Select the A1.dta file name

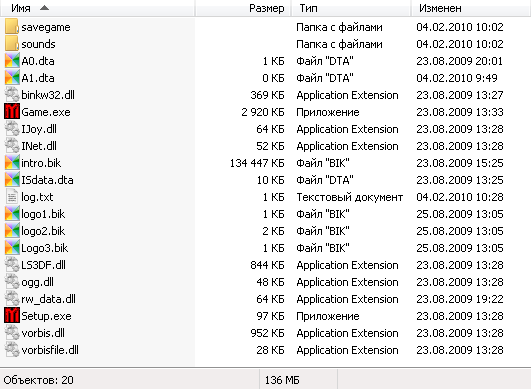tap(38, 78)
